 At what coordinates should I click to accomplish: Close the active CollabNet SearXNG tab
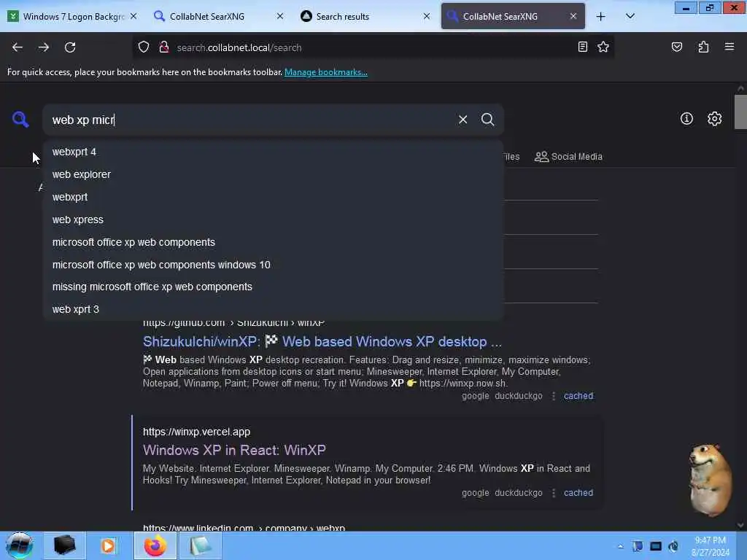tap(573, 16)
